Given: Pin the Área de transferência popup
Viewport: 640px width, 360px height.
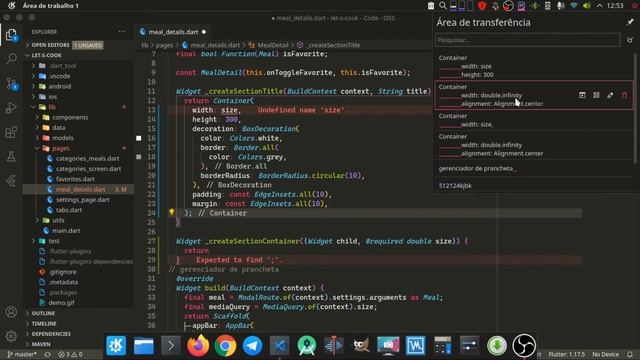Looking at the screenshot, I should pyautogui.click(x=630, y=22).
